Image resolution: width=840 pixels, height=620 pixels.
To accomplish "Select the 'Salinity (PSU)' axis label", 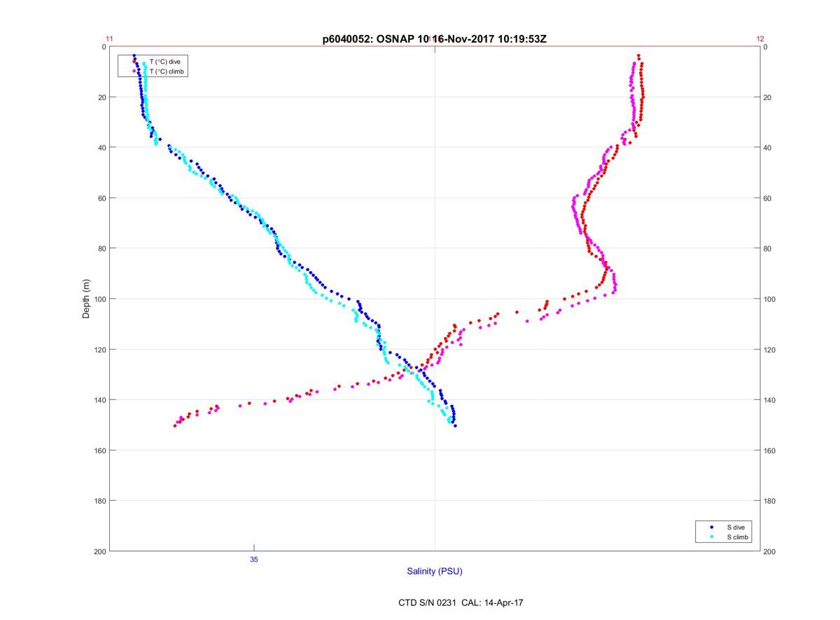I will pos(435,571).
